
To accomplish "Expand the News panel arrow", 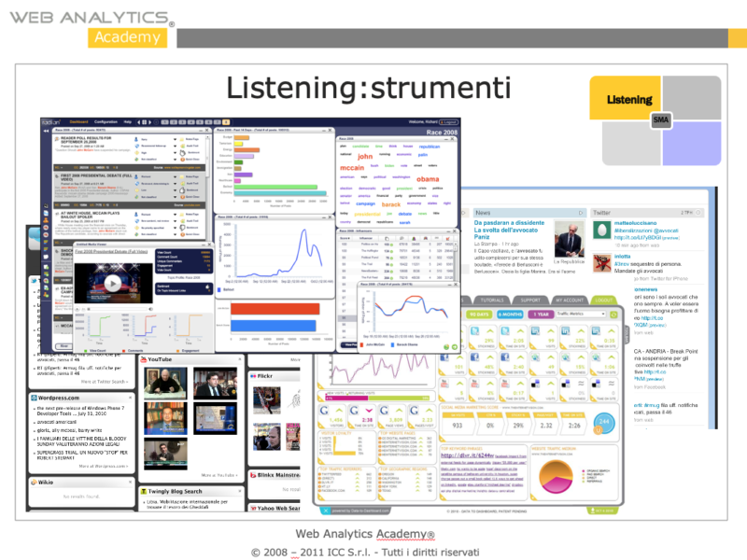I will (x=580, y=213).
